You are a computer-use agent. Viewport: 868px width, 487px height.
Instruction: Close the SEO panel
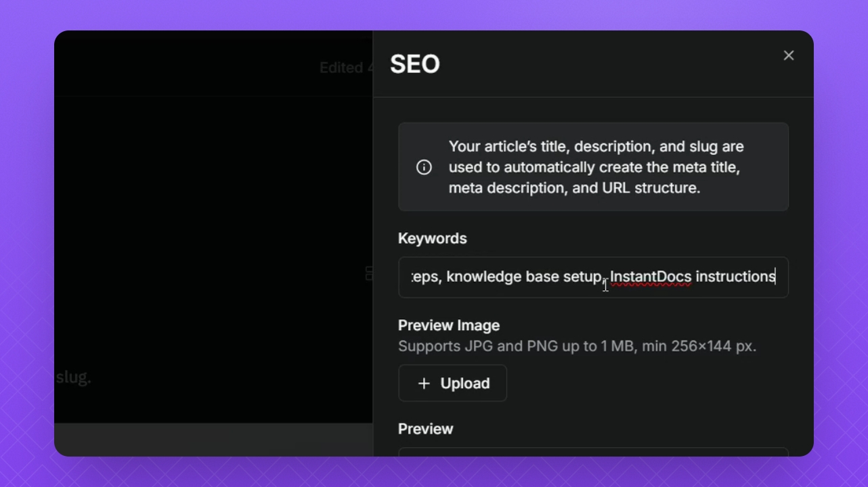tap(789, 55)
